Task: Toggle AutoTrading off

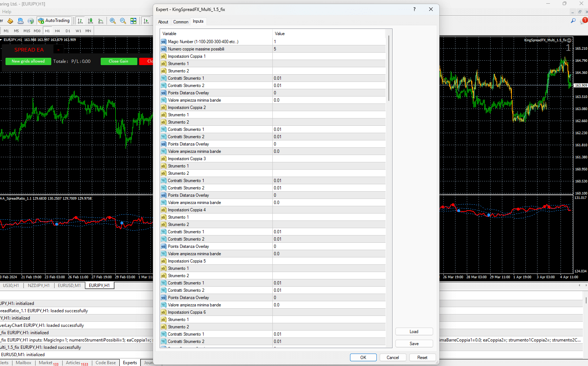Action: click(54, 20)
